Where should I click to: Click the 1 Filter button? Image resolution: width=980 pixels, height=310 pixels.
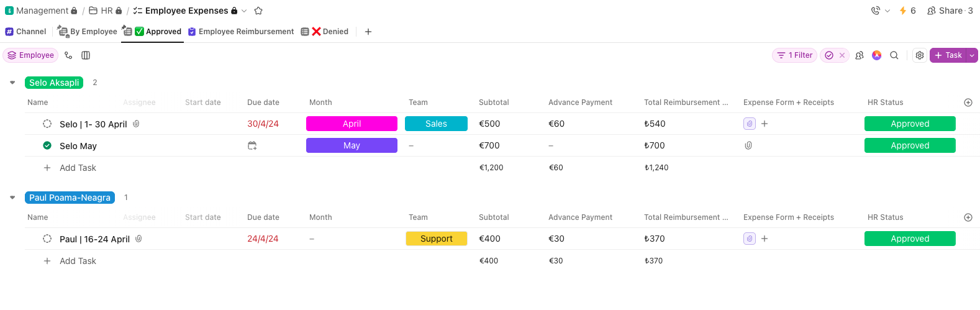(794, 55)
